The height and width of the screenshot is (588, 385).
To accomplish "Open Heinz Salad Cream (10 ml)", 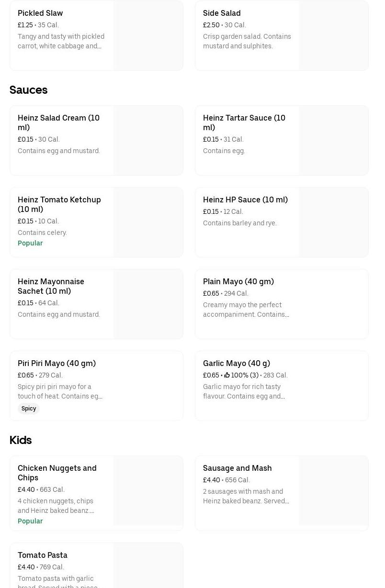I will pos(58,122).
